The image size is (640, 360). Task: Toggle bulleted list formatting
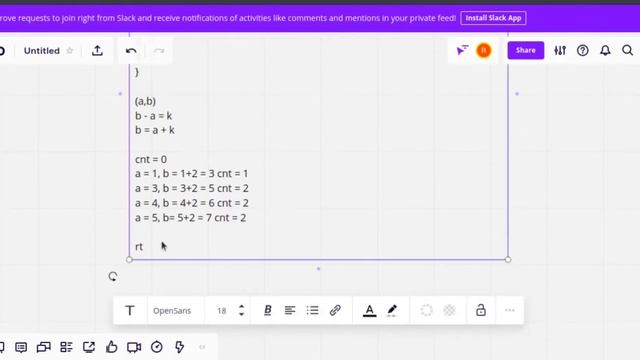[x=312, y=311]
